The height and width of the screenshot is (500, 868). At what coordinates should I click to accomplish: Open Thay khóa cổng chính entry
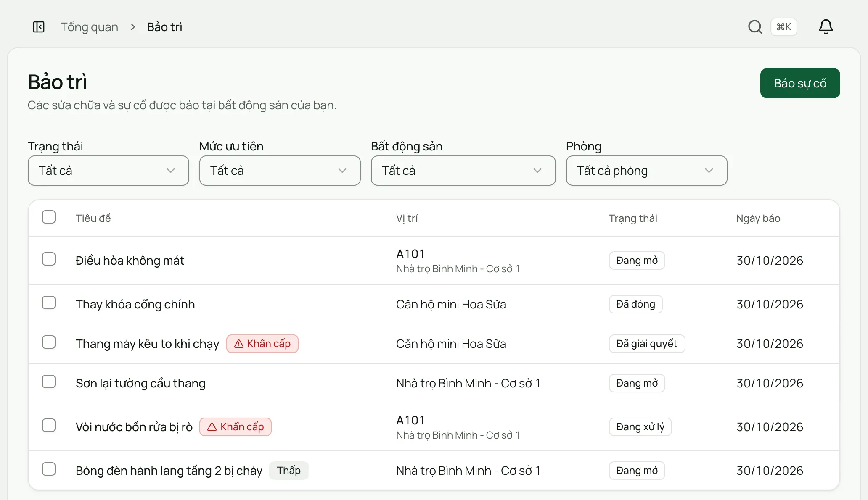coord(135,304)
